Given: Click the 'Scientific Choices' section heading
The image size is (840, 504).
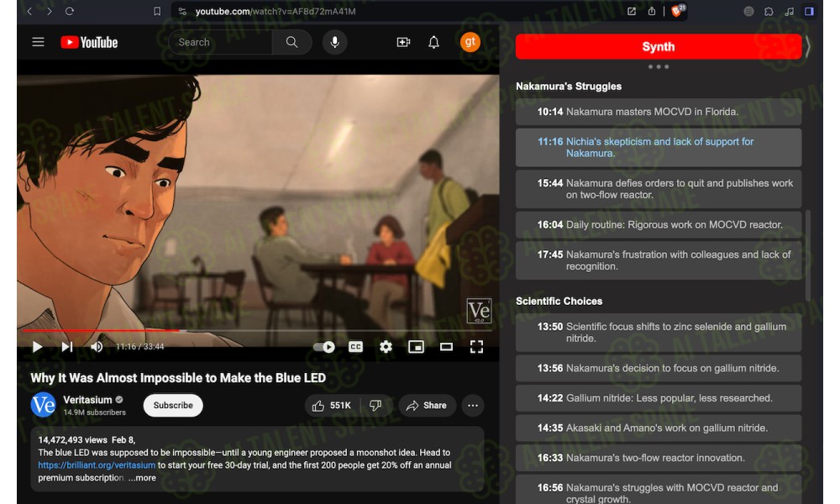Looking at the screenshot, I should click(559, 301).
